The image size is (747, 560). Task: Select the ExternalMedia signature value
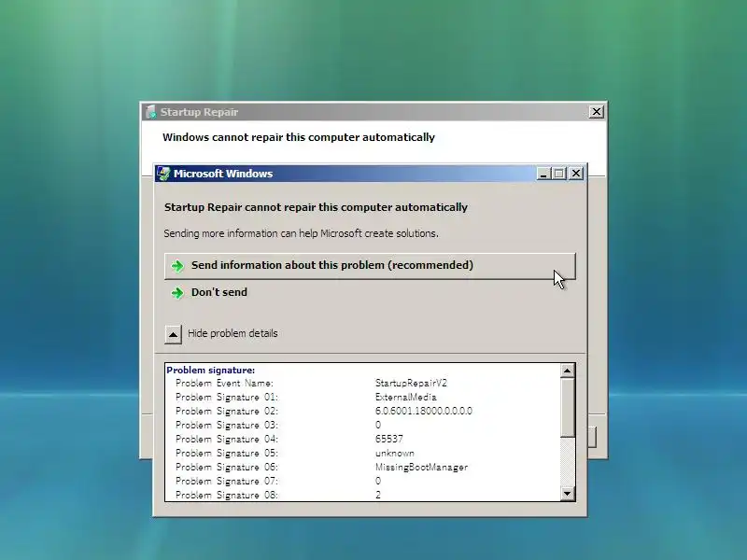405,397
